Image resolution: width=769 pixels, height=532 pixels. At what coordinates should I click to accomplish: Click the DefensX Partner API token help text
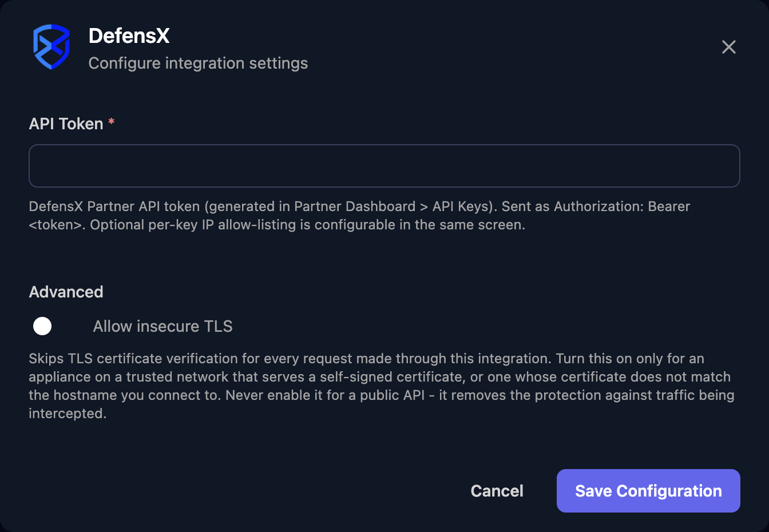point(360,216)
